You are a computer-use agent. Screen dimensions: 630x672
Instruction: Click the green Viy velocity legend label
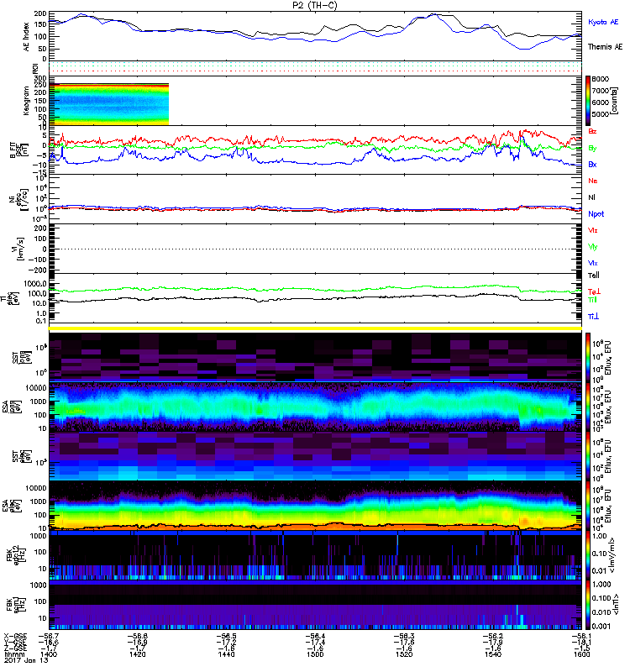(x=593, y=247)
